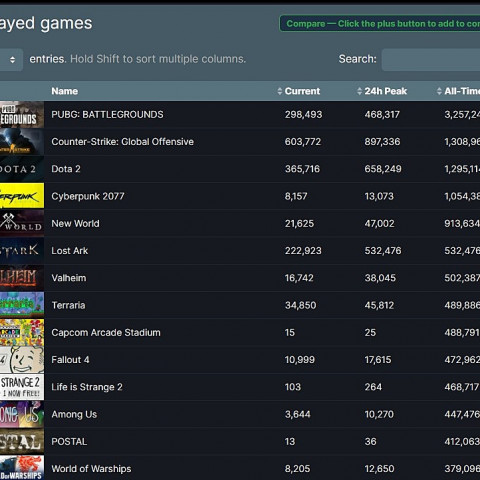The width and height of the screenshot is (480, 480).
Task: Click current players value 603,772
Action: 303,142
